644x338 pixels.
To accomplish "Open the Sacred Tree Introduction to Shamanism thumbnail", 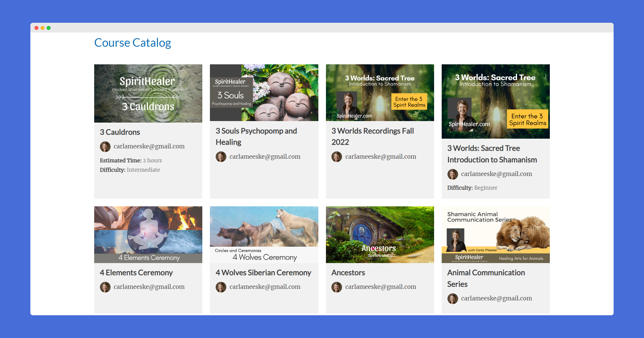I will click(495, 101).
